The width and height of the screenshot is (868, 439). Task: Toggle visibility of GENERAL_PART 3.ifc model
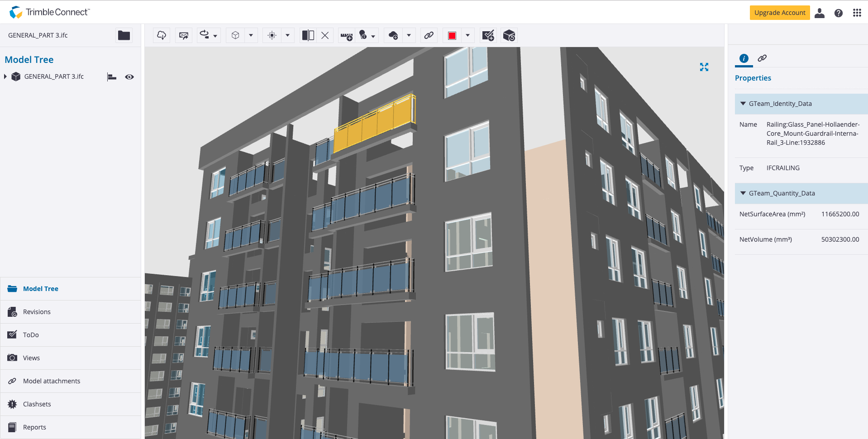point(129,76)
